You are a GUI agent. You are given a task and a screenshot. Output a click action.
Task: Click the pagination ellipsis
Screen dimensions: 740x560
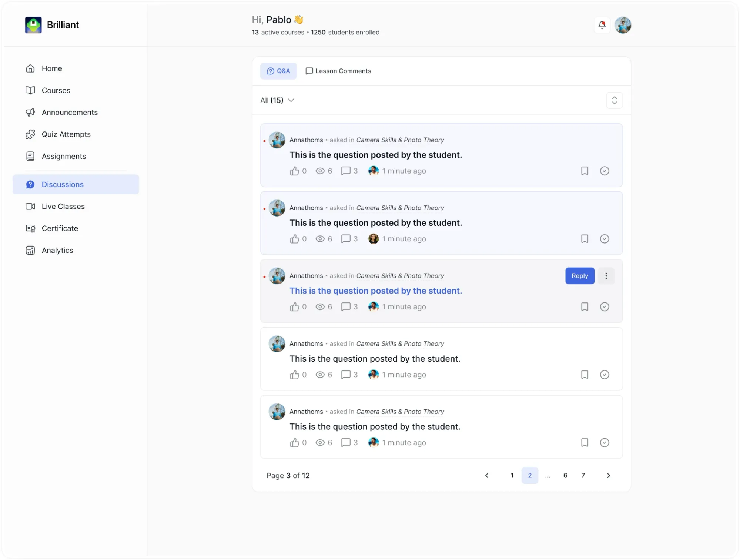(x=548, y=476)
